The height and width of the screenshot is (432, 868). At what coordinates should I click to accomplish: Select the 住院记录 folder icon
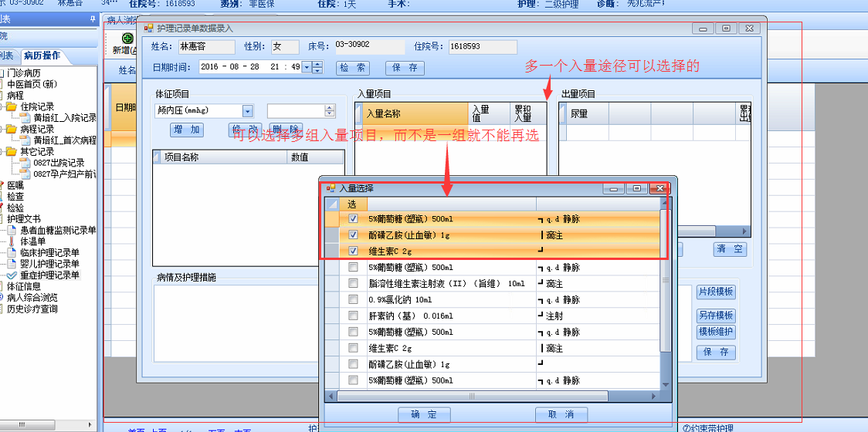pyautogui.click(x=12, y=106)
